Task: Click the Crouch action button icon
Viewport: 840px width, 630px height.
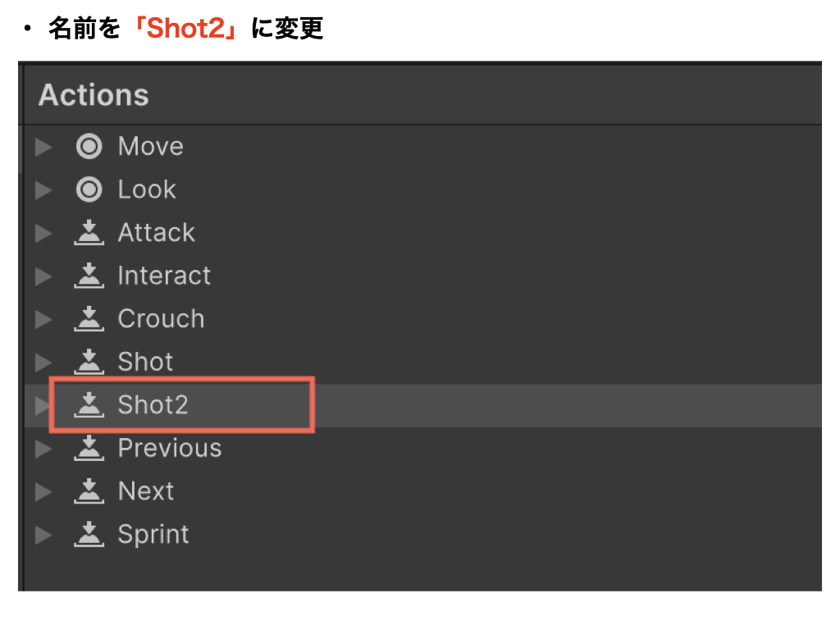Action: coord(89,319)
